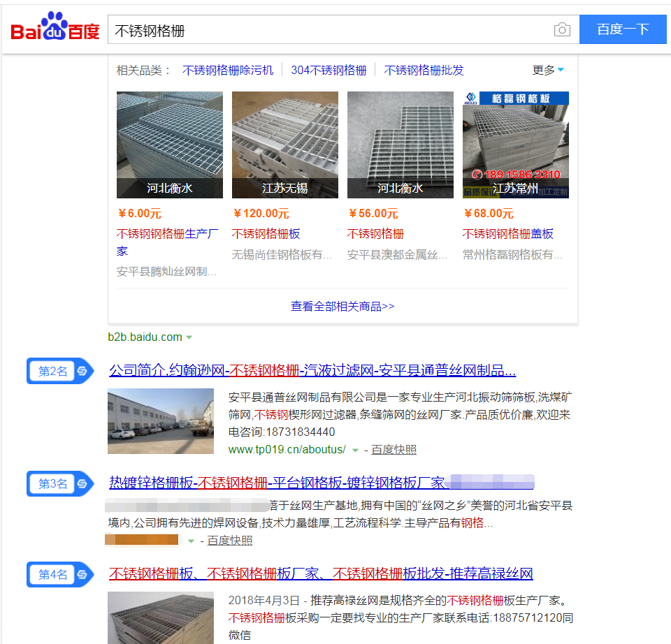The image size is (671, 644).
Task: Open the 河北衡水 ¥56.00 product image
Action: coord(400,145)
